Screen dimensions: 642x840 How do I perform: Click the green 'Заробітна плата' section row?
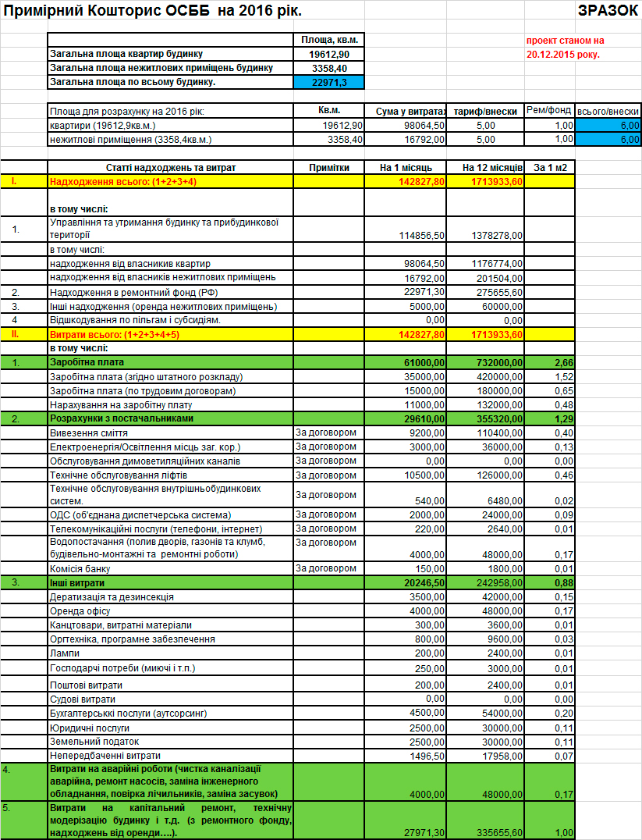tap(288, 362)
